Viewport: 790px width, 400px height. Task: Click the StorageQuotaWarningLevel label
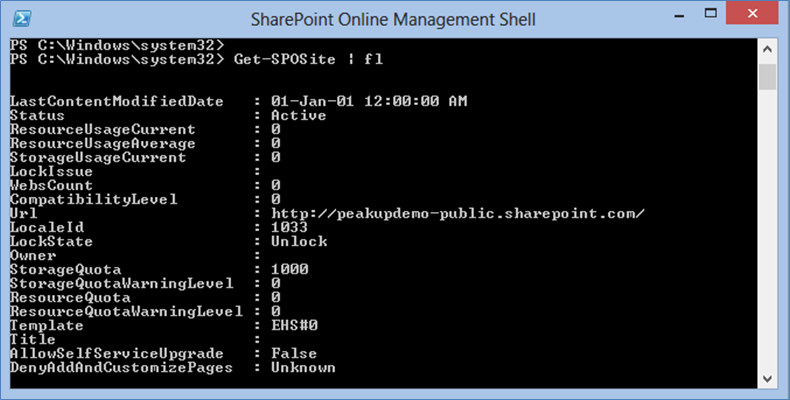121,284
